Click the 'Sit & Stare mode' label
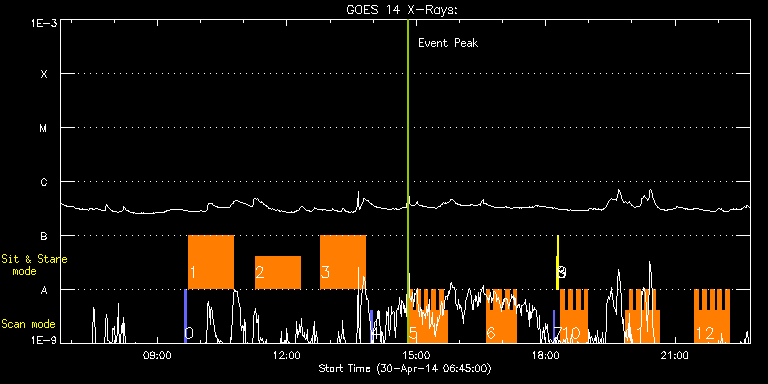This screenshot has width=768, height=384. point(34,265)
